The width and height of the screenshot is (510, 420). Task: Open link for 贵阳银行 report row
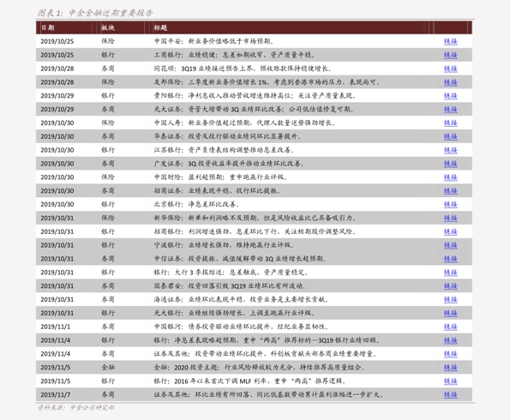tap(451, 96)
